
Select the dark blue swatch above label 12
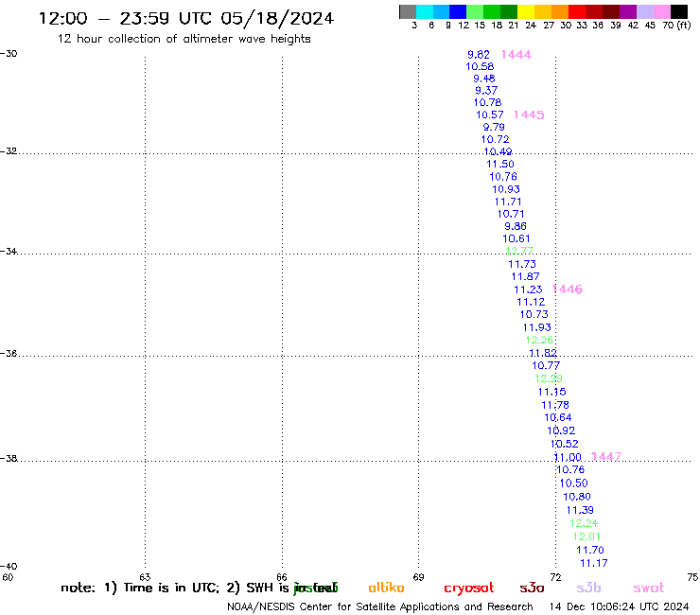458,11
